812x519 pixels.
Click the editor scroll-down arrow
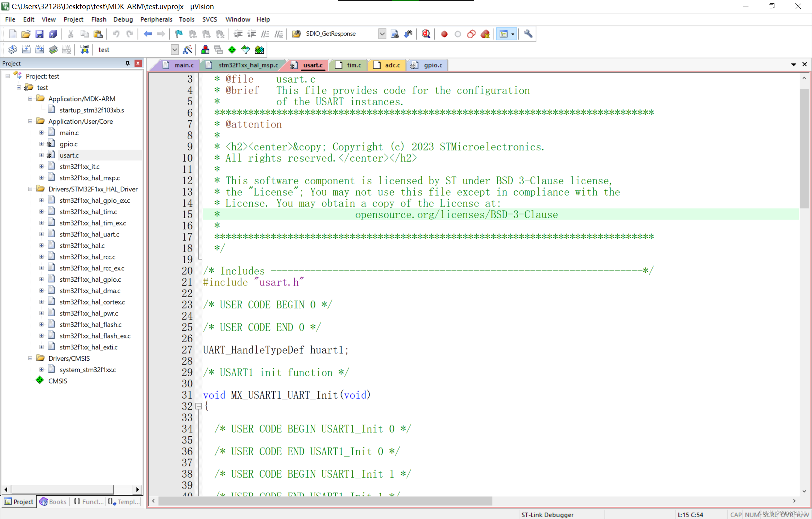coord(804,491)
